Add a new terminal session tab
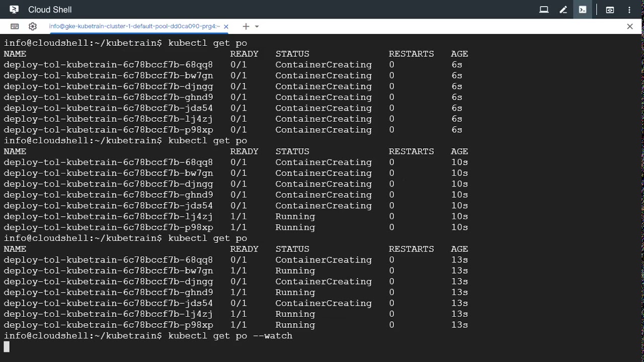This screenshot has width=644, height=362. (246, 26)
